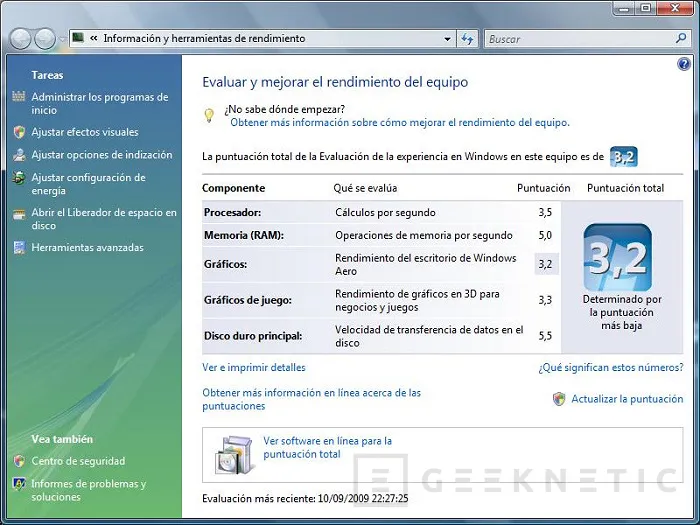
Task: Click the Procesador score 3,5
Action: pyautogui.click(x=545, y=212)
